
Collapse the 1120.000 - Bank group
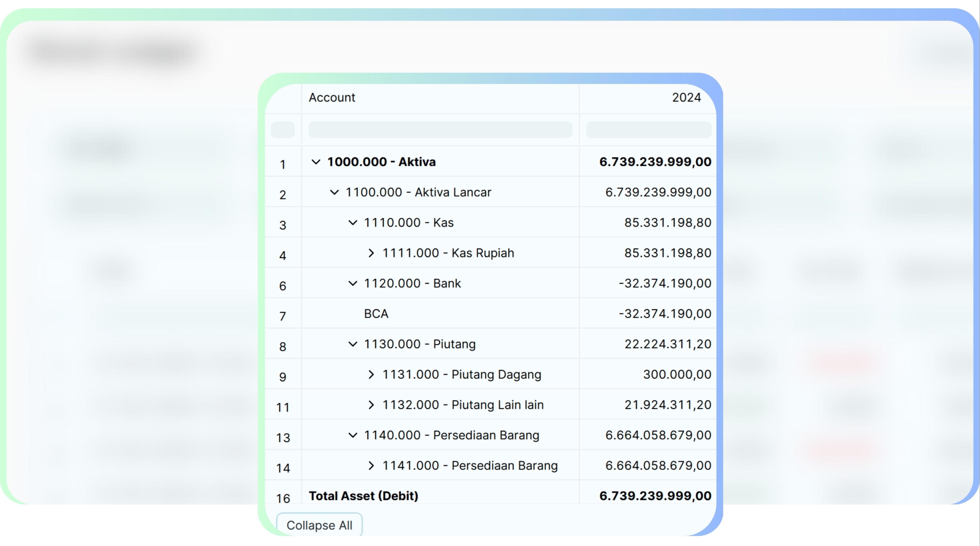tap(353, 283)
